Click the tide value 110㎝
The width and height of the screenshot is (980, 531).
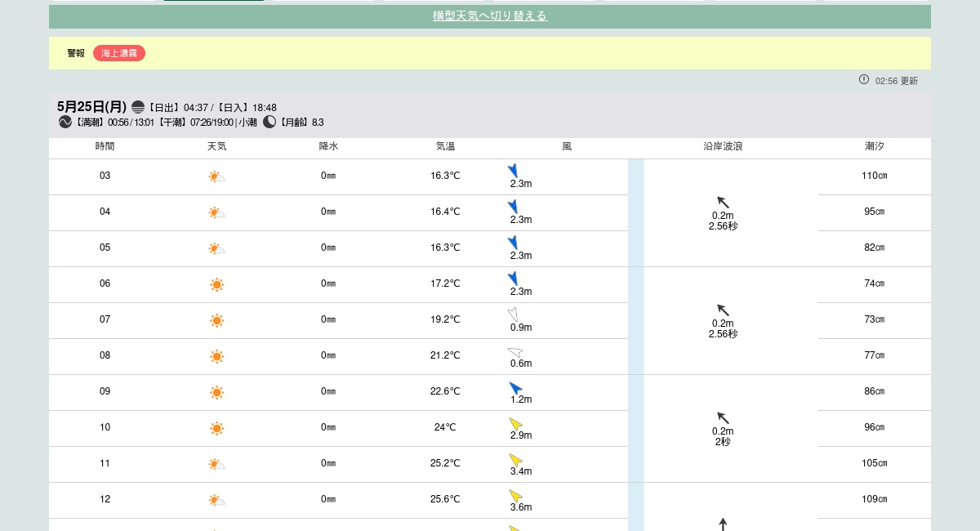875,176
